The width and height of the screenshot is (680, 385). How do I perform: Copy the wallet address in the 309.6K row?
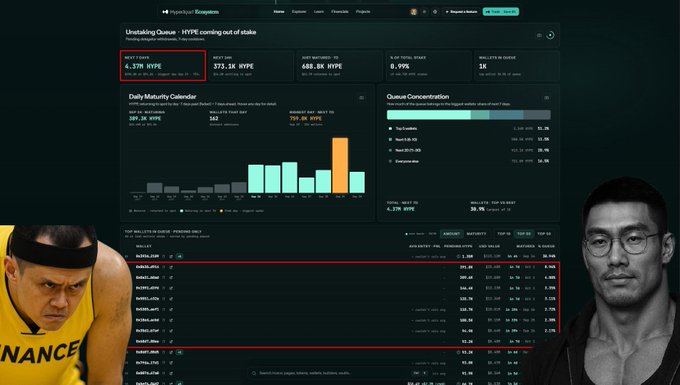[x=164, y=277]
